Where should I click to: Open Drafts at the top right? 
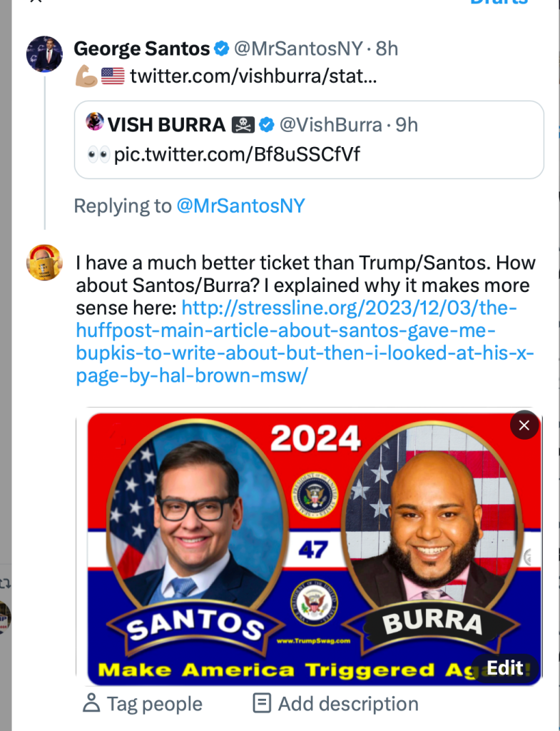point(499,2)
